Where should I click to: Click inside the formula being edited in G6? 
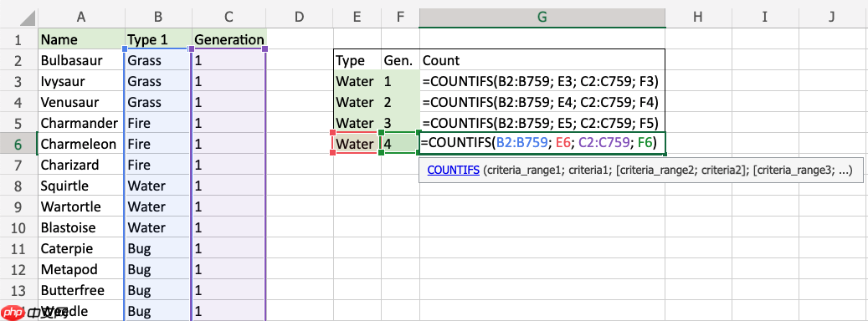point(542,144)
